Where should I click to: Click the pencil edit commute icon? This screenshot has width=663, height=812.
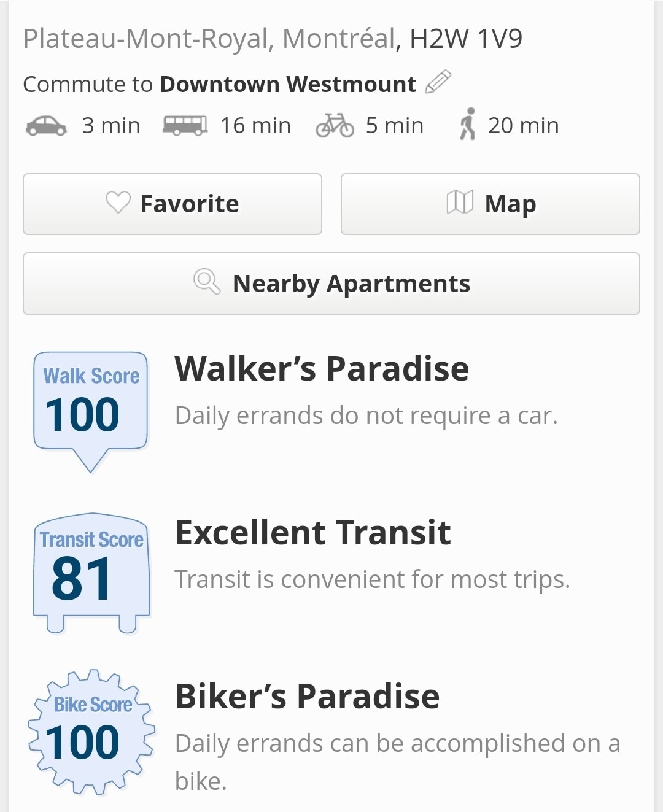click(438, 82)
